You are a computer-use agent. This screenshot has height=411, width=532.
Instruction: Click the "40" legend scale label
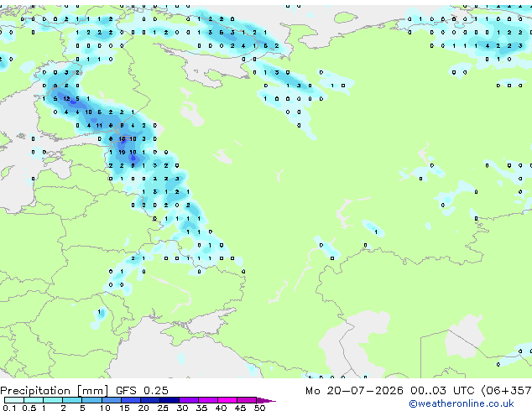pos(221,408)
